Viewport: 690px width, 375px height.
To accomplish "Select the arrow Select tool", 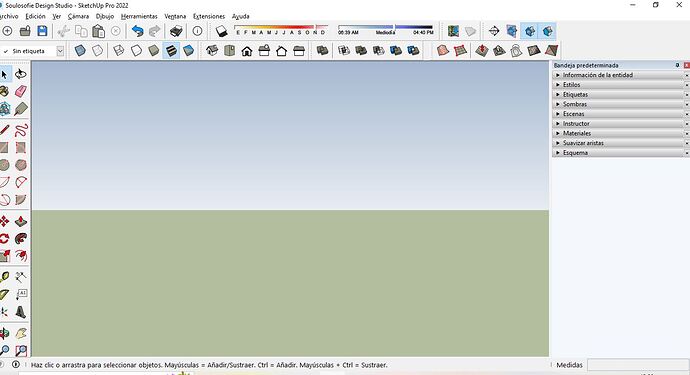I will (4, 74).
